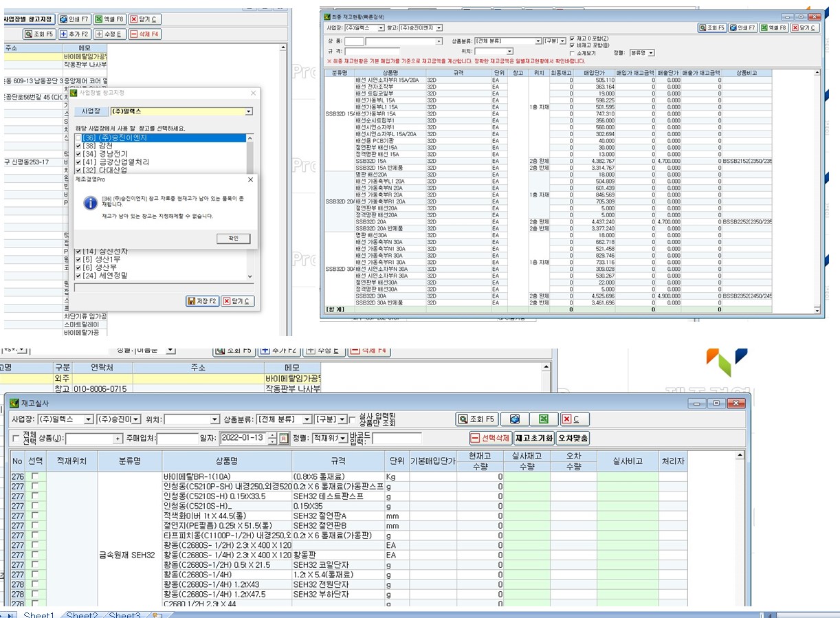Click the 매입단가 column header in 재고현황
This screenshot has height=618, width=840.
point(595,72)
